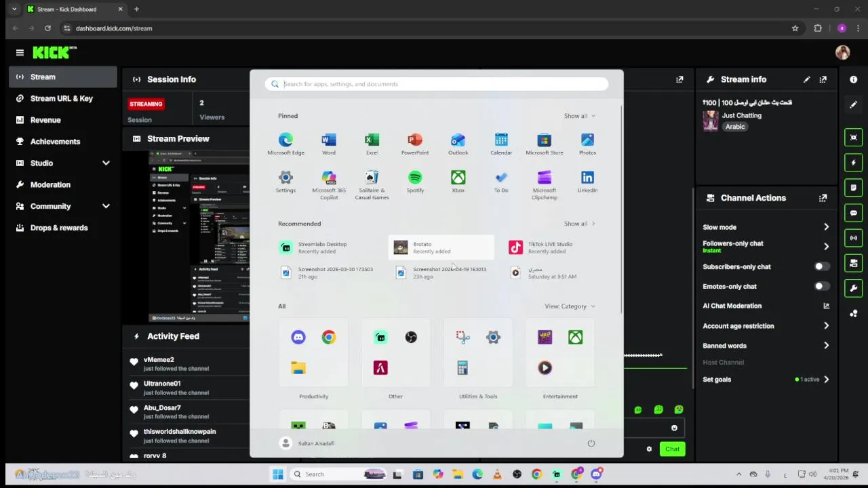Screen dimensions: 868x488
Task: Toggle the chat widget in right sidebar
Action: pos(853,213)
